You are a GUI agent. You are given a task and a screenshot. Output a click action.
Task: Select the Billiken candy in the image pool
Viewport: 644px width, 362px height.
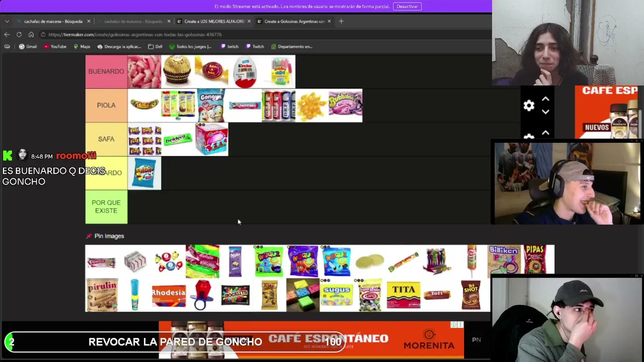point(504,259)
